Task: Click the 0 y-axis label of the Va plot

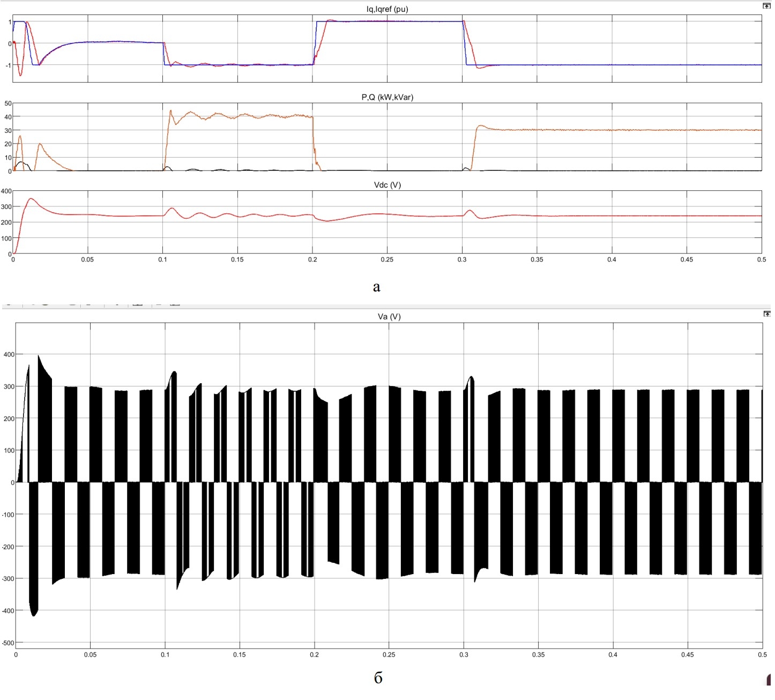Action: click(12, 483)
